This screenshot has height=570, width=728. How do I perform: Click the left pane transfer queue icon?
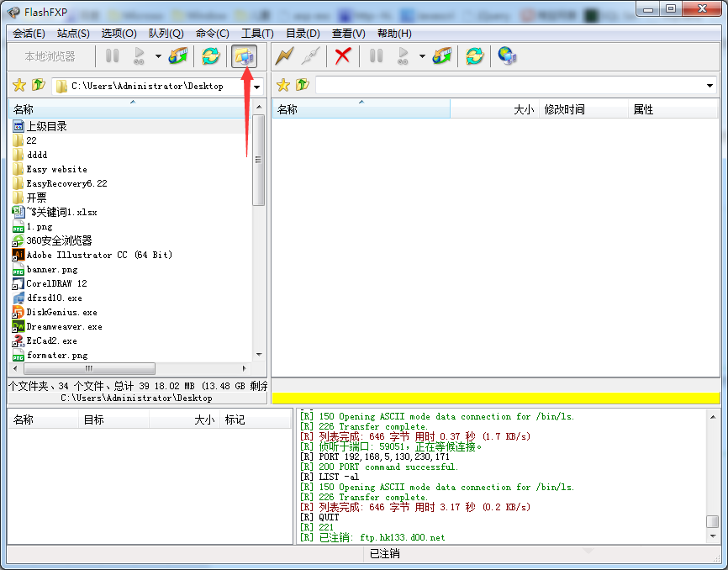[x=178, y=56]
